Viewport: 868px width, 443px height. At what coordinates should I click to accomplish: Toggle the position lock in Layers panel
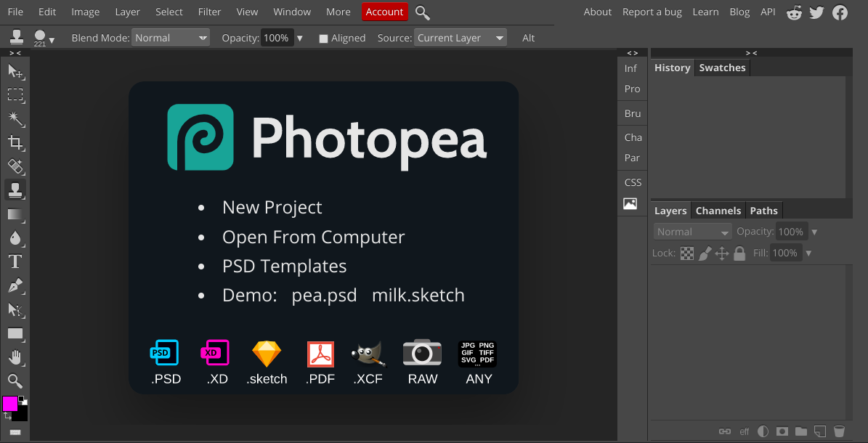tap(721, 253)
